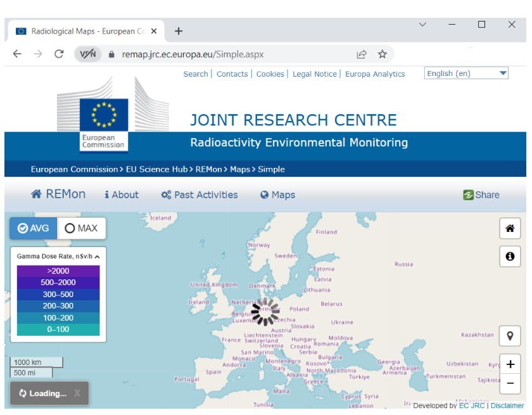The image size is (532, 415).
Task: Locate position with the map pin button
Action: click(510, 336)
